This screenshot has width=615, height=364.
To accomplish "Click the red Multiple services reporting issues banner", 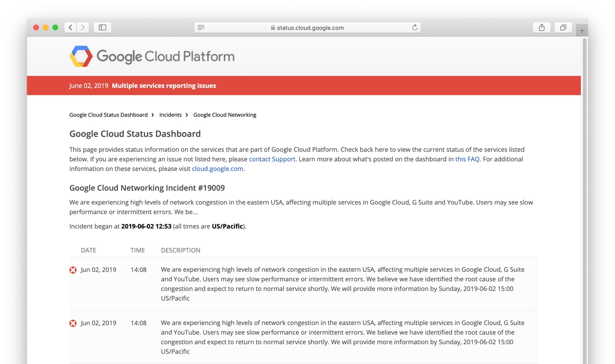I will point(304,85).
